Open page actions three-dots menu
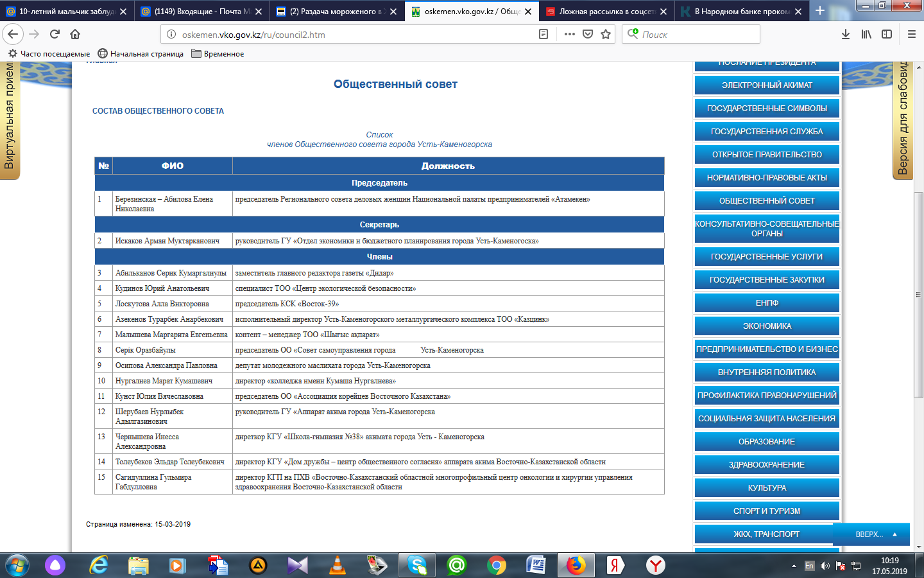Image resolution: width=924 pixels, height=578 pixels. 569,34
